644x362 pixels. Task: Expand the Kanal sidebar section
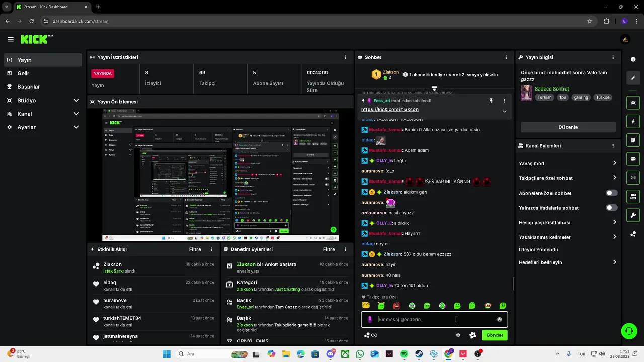pyautogui.click(x=76, y=114)
